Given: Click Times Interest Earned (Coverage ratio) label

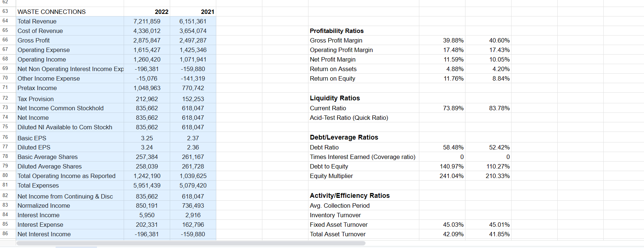Looking at the screenshot, I should [x=363, y=157].
